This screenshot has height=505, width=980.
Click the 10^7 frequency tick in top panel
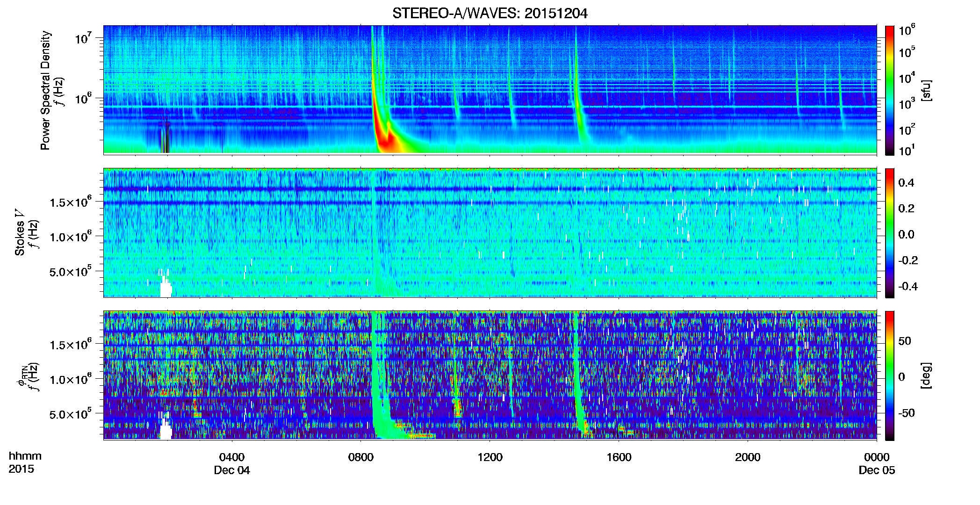(x=84, y=37)
